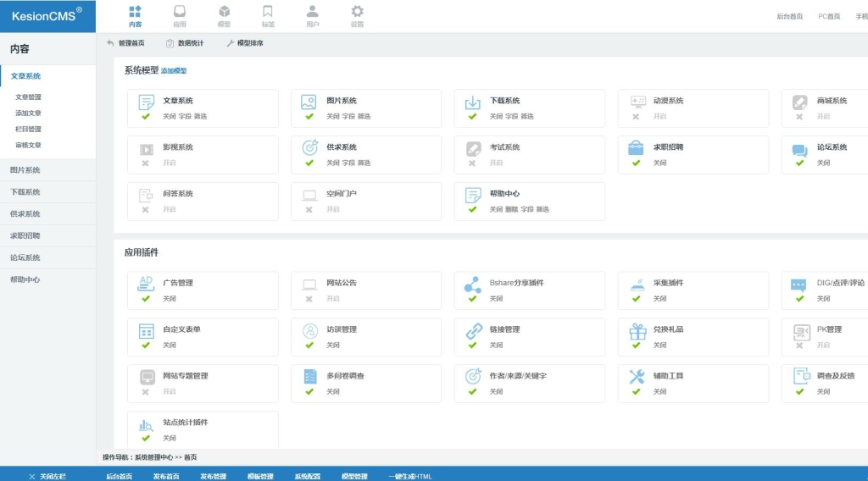Screen dimensions: 868x481
Task: Click the 动漫系统 card icon
Action: tap(637, 101)
